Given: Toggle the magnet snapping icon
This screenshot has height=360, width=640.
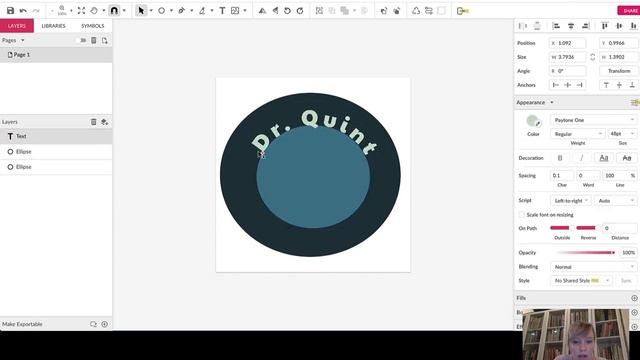Looking at the screenshot, I should click(114, 11).
